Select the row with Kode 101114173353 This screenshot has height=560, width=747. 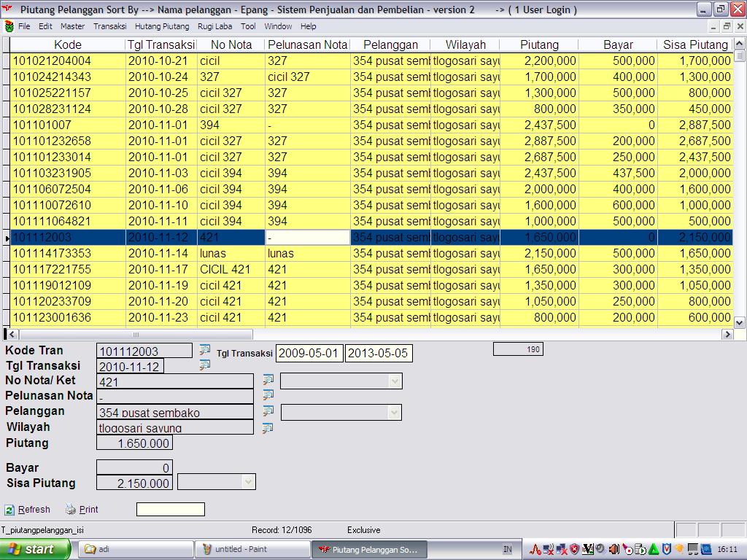point(52,254)
